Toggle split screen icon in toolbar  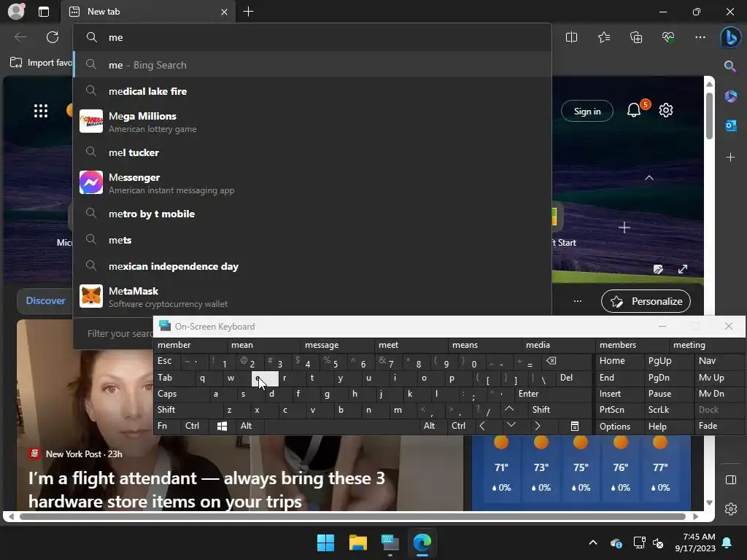[x=571, y=37]
